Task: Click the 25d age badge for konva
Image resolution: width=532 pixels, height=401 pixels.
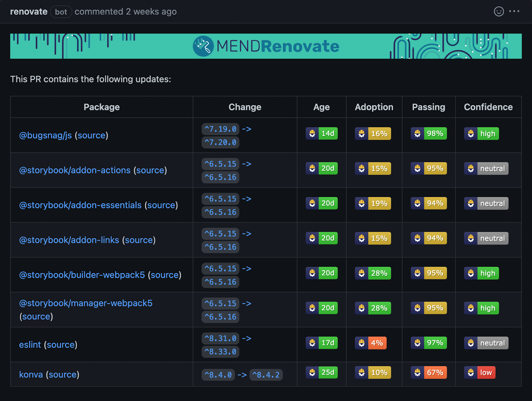Action: click(322, 372)
